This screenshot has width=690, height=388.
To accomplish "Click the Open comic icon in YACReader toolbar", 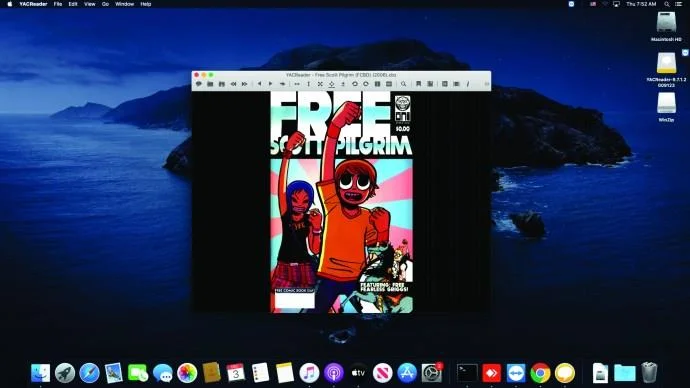I will (x=198, y=84).
